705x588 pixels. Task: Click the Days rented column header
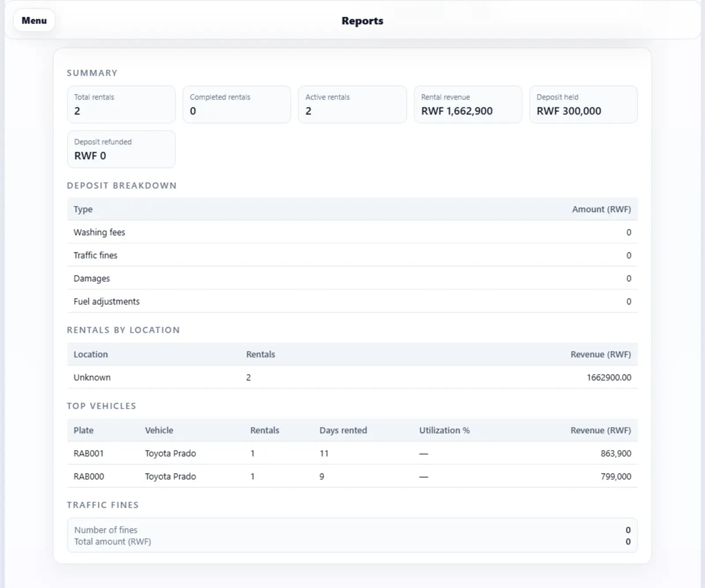point(343,430)
